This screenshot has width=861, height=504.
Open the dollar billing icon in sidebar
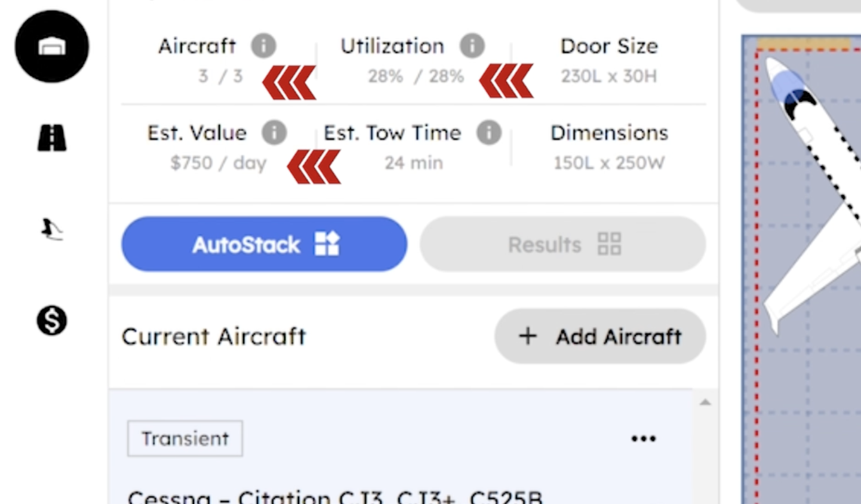(52, 321)
